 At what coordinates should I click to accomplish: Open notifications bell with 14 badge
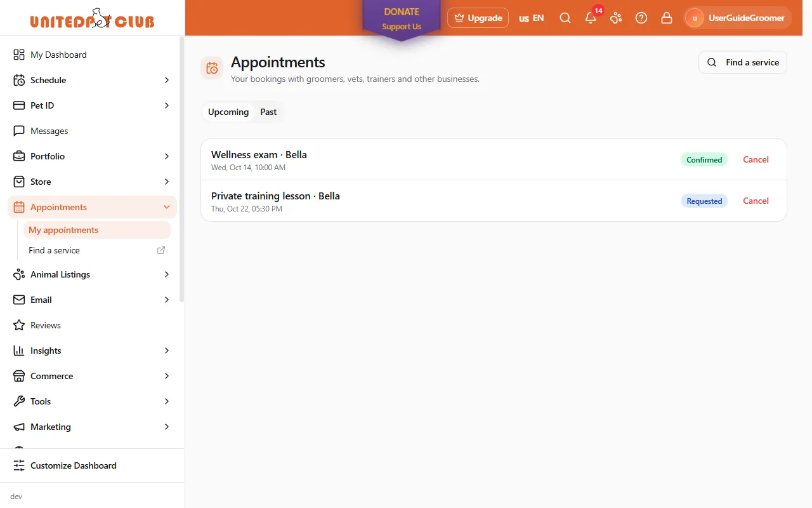click(x=591, y=18)
